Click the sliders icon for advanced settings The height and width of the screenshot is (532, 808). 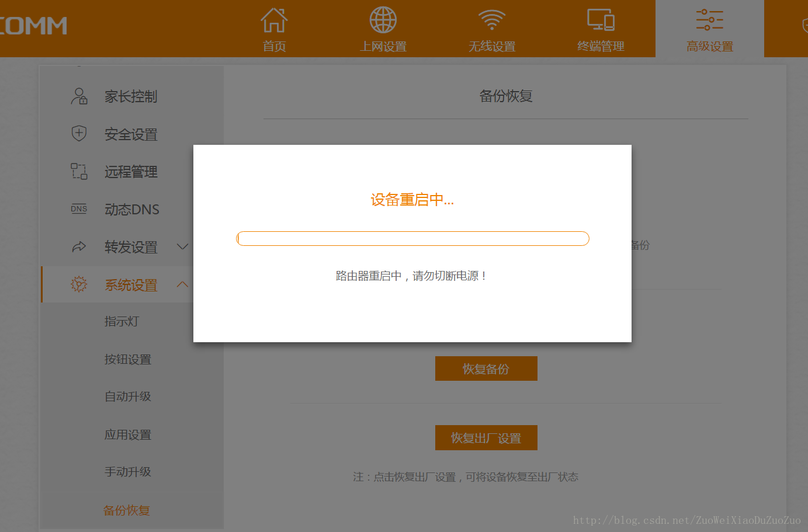pyautogui.click(x=710, y=20)
